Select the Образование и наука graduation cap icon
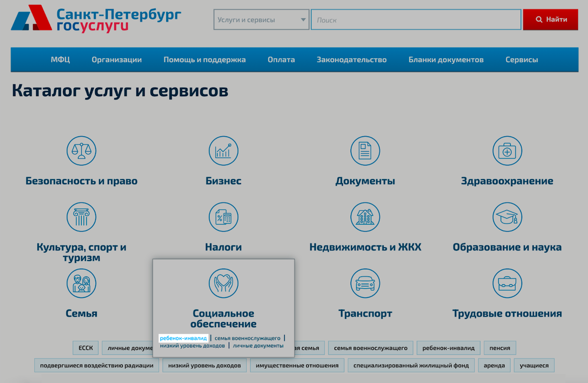 click(x=507, y=217)
